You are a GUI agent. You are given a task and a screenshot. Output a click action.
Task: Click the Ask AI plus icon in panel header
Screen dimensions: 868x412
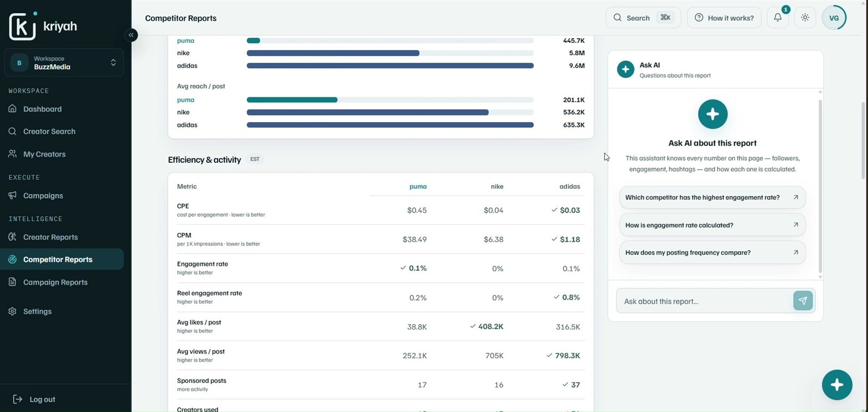(x=626, y=69)
